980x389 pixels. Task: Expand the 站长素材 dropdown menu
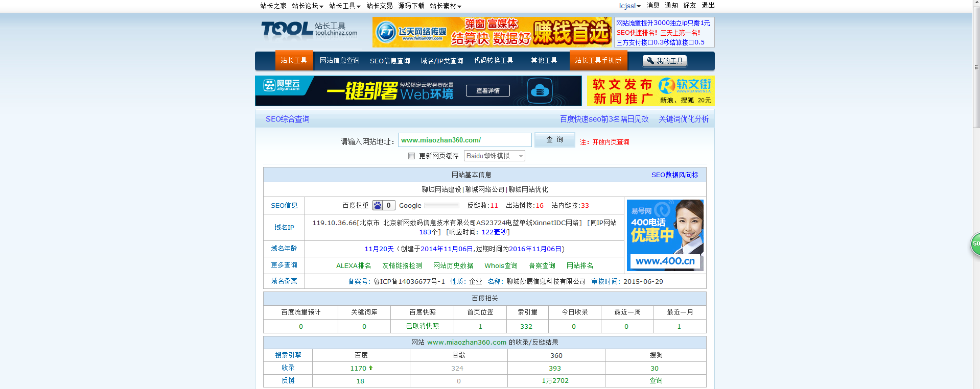[446, 6]
